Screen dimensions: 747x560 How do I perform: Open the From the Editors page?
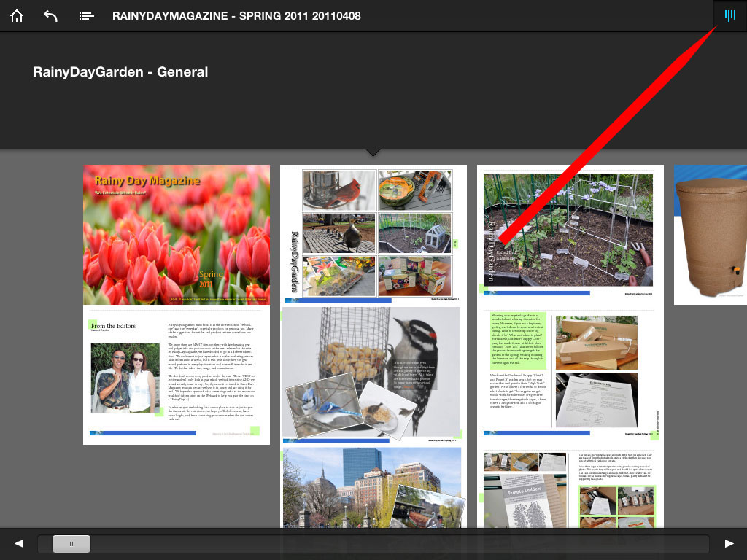[x=177, y=375]
